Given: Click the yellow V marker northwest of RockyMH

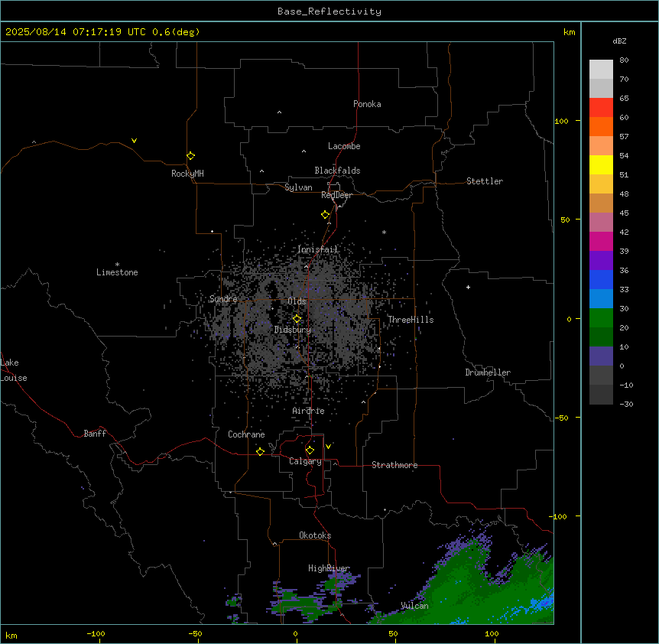Looking at the screenshot, I should pos(134,141).
